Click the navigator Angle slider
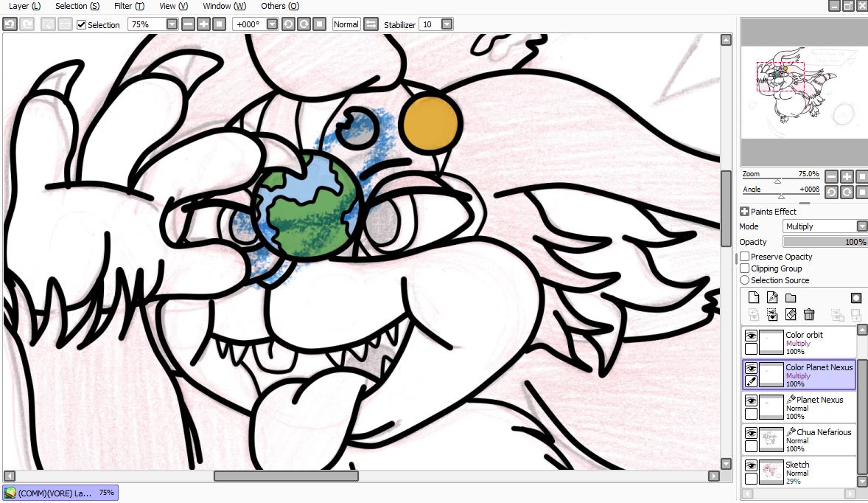The width and height of the screenshot is (868, 503). pyautogui.click(x=781, y=193)
